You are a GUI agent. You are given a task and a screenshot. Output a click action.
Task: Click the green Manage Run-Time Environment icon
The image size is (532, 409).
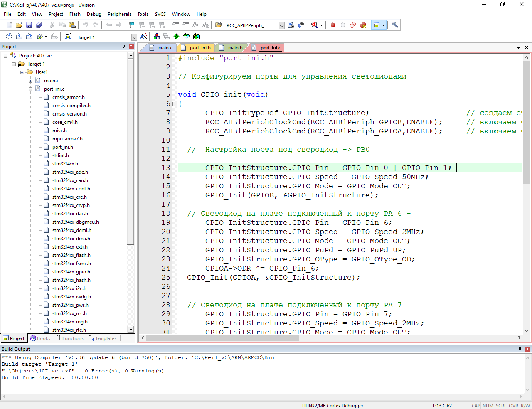177,37
